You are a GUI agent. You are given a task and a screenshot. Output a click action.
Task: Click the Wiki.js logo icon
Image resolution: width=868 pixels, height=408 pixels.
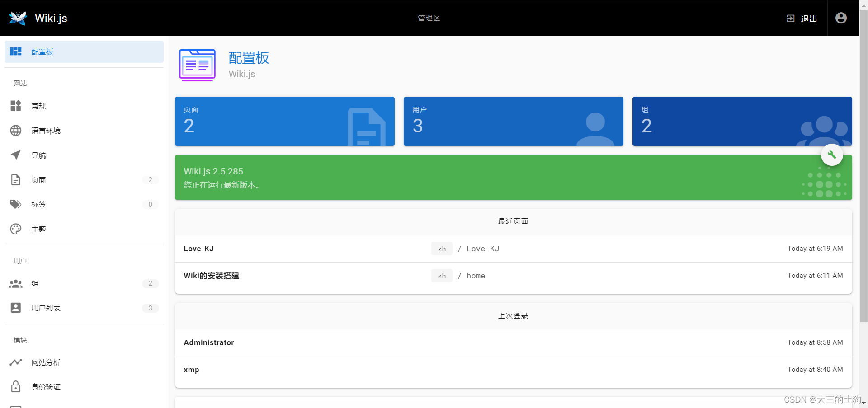pos(18,18)
